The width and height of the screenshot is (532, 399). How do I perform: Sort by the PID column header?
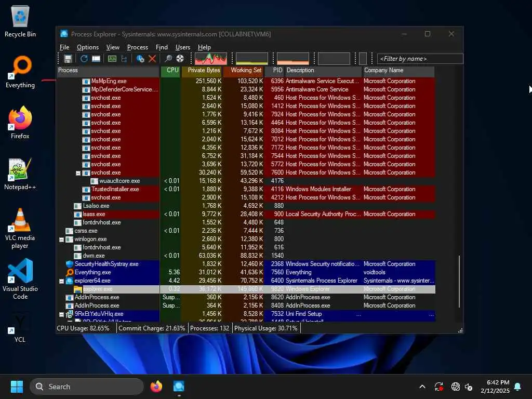(274, 70)
